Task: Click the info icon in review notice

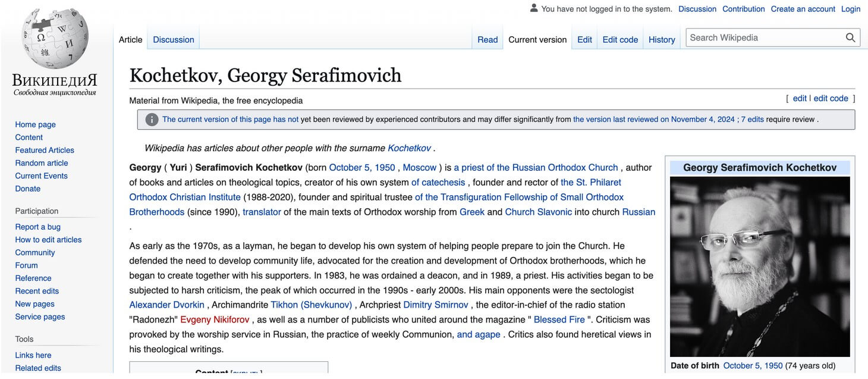Action: point(152,120)
